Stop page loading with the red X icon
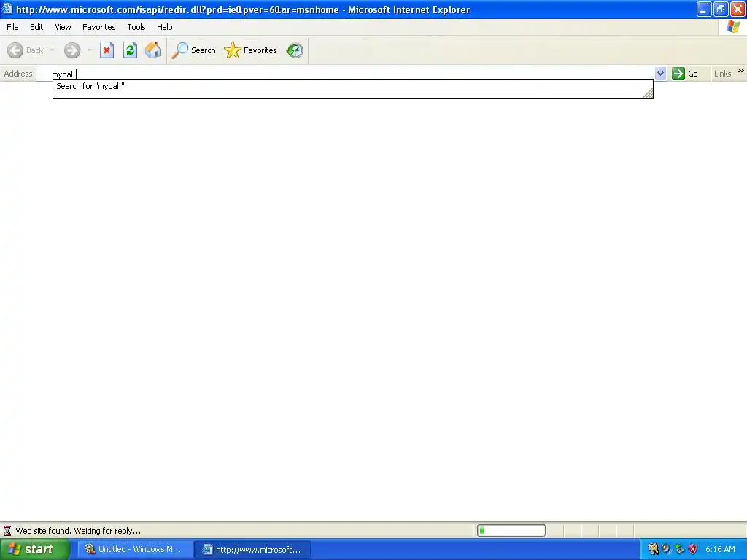747x560 pixels. [107, 50]
